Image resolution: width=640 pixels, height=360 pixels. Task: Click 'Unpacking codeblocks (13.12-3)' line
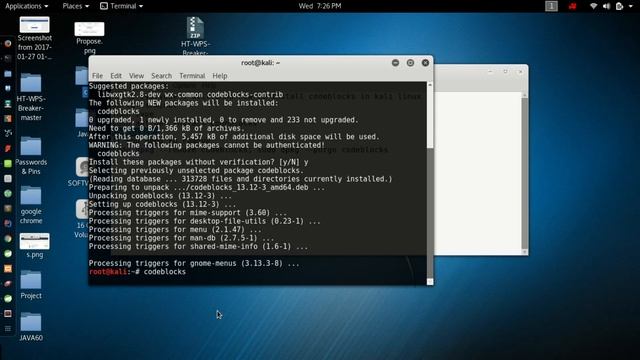[160, 196]
